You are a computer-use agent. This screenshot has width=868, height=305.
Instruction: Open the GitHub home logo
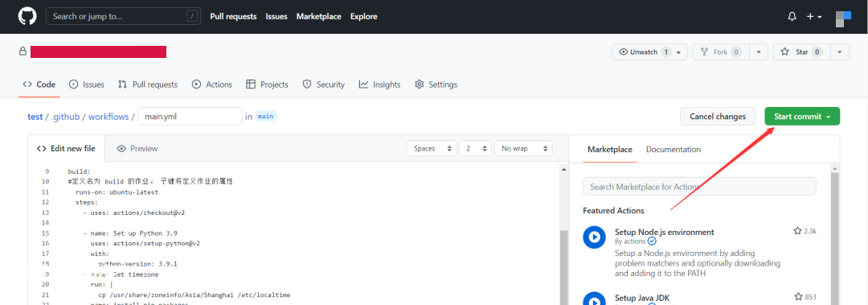point(27,16)
